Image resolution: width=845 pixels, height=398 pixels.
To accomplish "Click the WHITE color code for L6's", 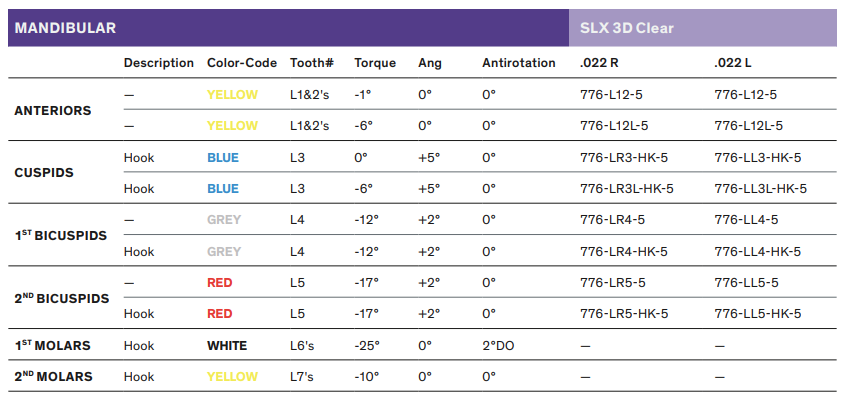I will [227, 346].
